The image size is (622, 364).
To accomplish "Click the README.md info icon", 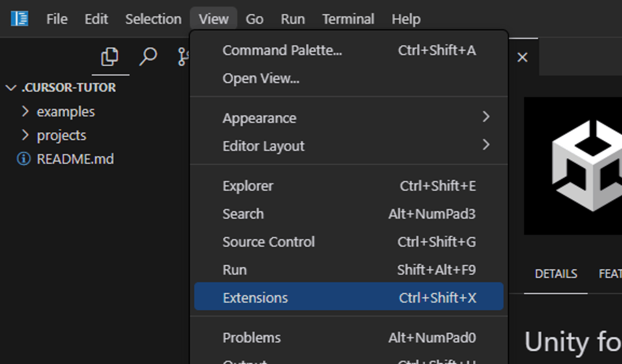I will click(24, 158).
